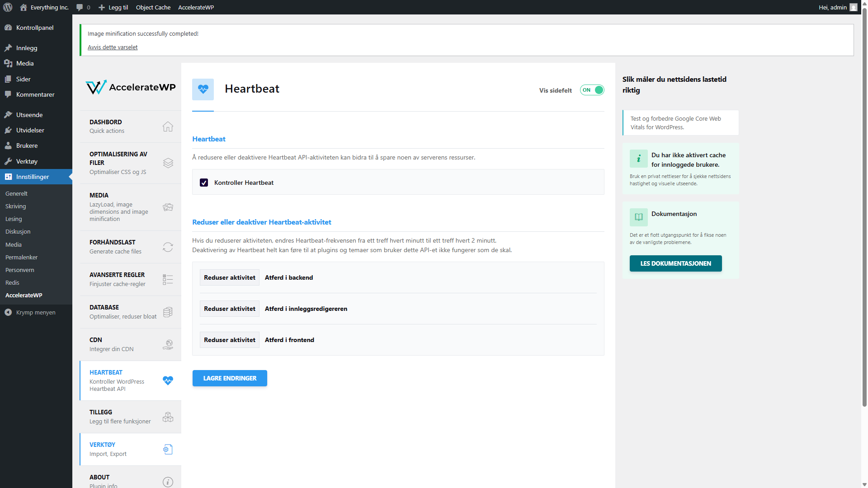
Task: Click the scrollbar down arrow
Action: tap(864, 484)
